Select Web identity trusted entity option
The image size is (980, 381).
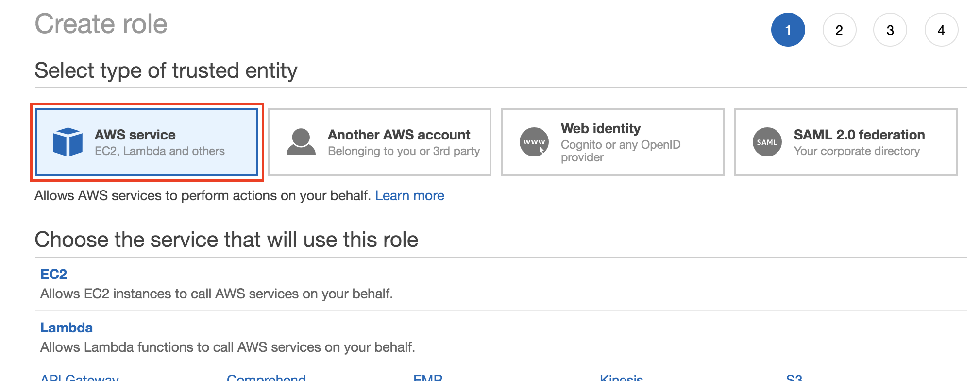[x=613, y=142]
